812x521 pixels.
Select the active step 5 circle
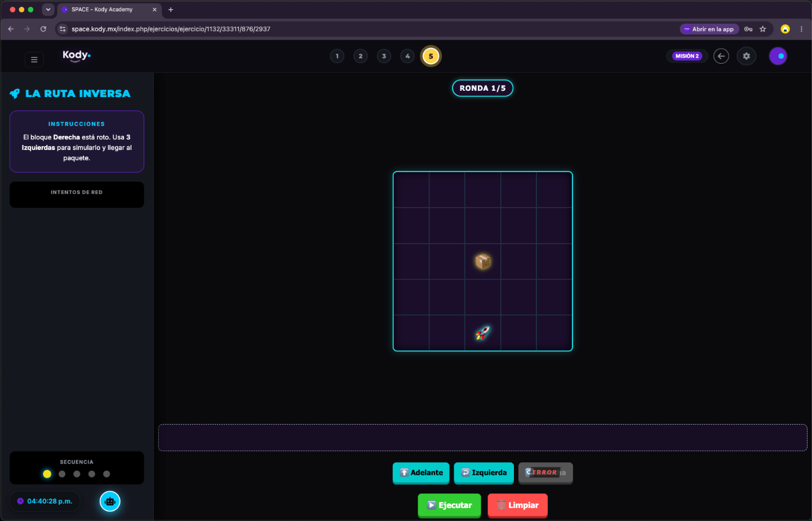[x=431, y=56]
